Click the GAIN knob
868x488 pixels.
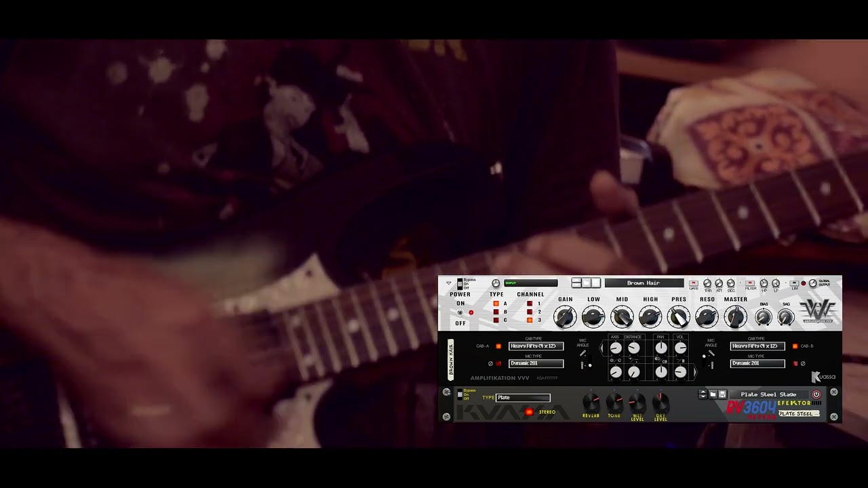(565, 317)
